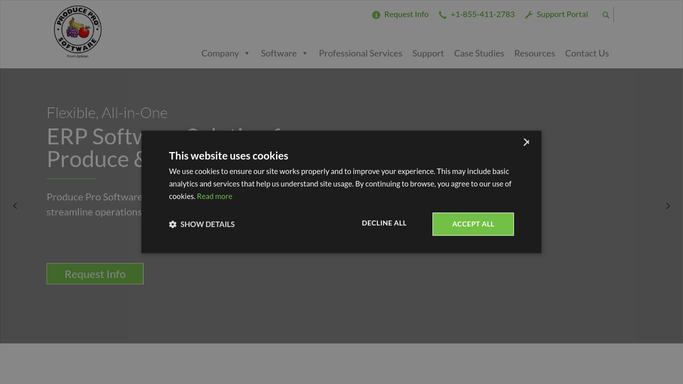The height and width of the screenshot is (384, 683).
Task: Open the Company menu item
Action: (220, 53)
